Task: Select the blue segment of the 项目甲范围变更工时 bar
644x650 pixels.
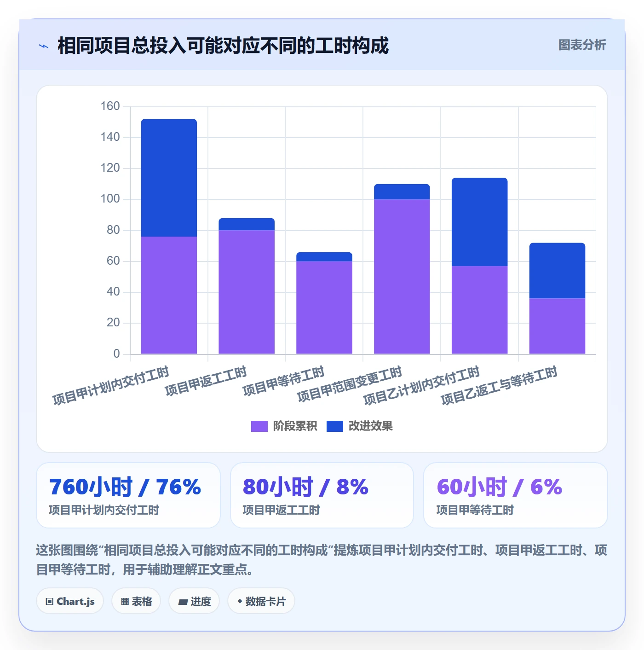Action: coord(402,192)
